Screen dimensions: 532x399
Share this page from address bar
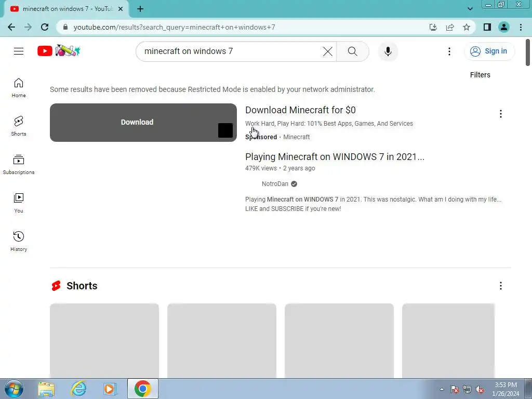(450, 27)
